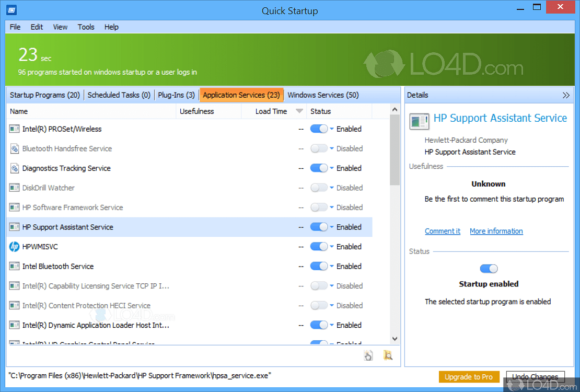Sort the list by the Name column header
This screenshot has height=392, width=580.
(91, 111)
